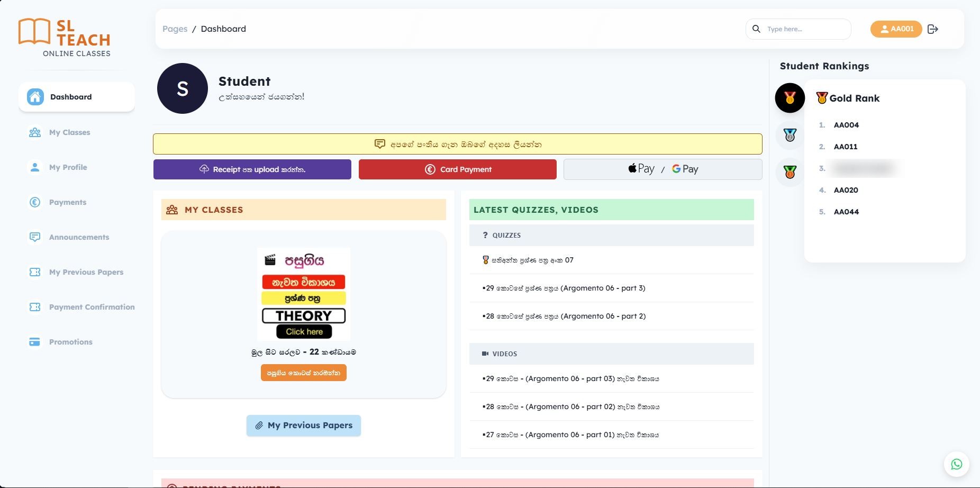Screen dimensions: 980x488
Task: Select AA004 in the Gold Rank list
Action: [846, 125]
